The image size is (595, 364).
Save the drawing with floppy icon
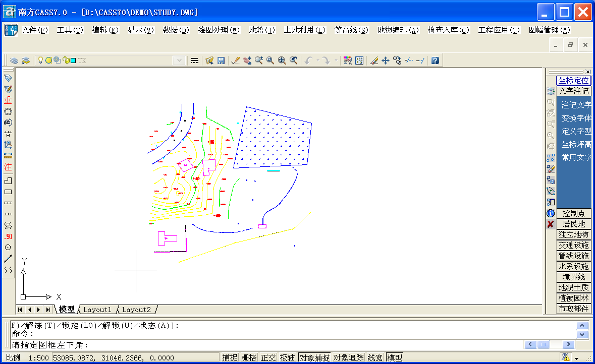(221, 60)
